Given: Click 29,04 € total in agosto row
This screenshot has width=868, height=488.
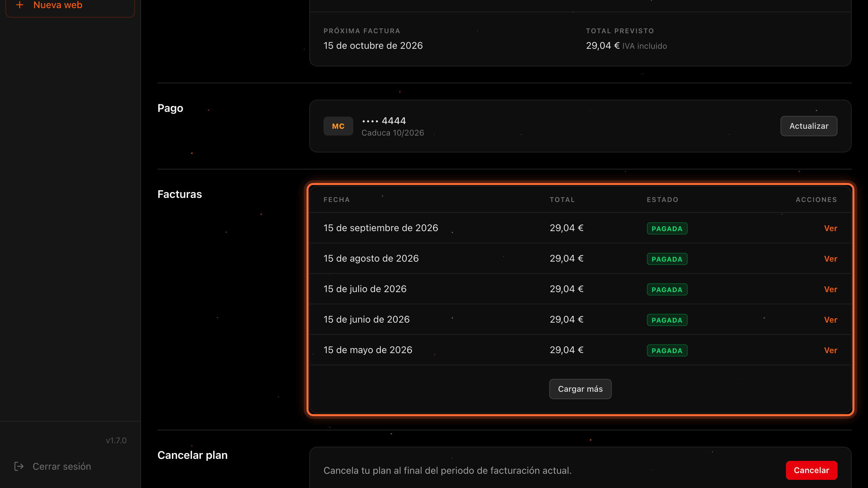Looking at the screenshot, I should click(567, 259).
